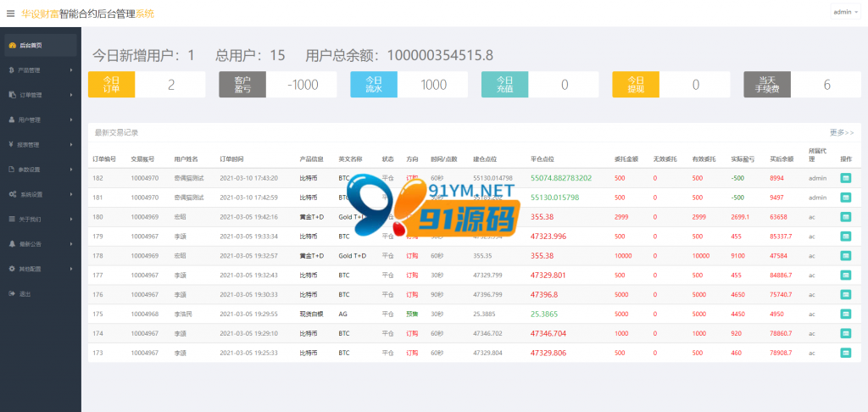Open action button for order 179

click(845, 237)
